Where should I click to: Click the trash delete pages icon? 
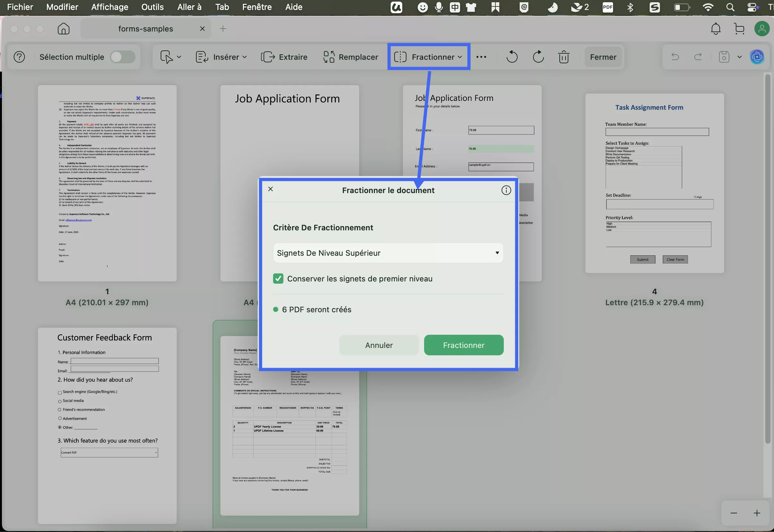[564, 57]
